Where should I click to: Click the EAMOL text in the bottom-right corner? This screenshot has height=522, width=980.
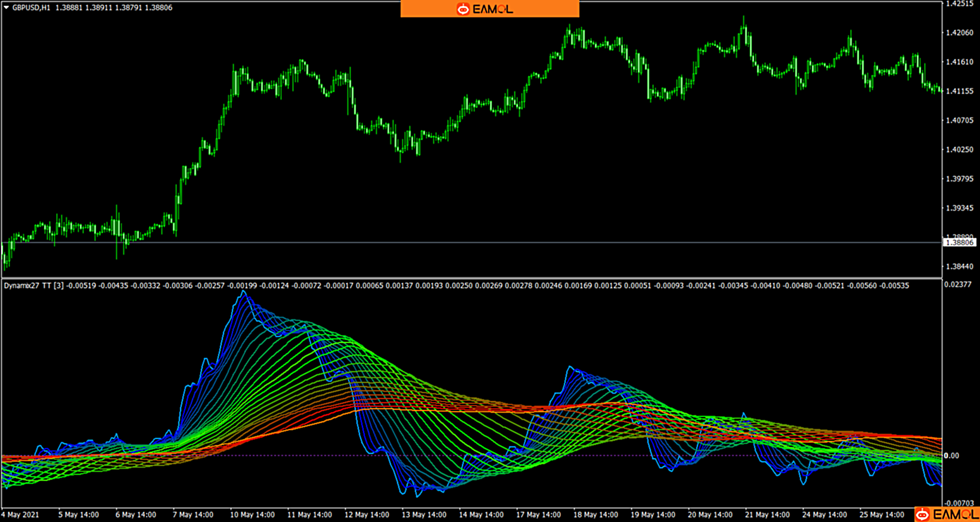click(955, 514)
